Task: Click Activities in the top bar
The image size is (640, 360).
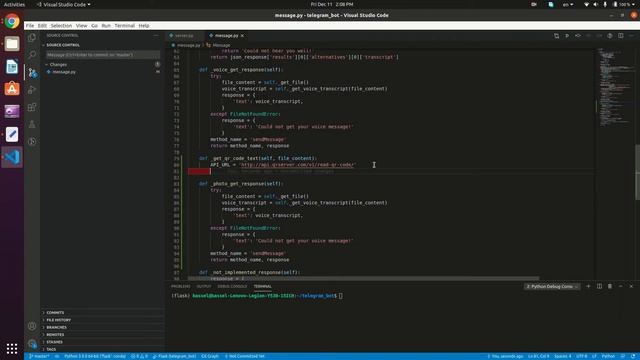Action: (14, 4)
